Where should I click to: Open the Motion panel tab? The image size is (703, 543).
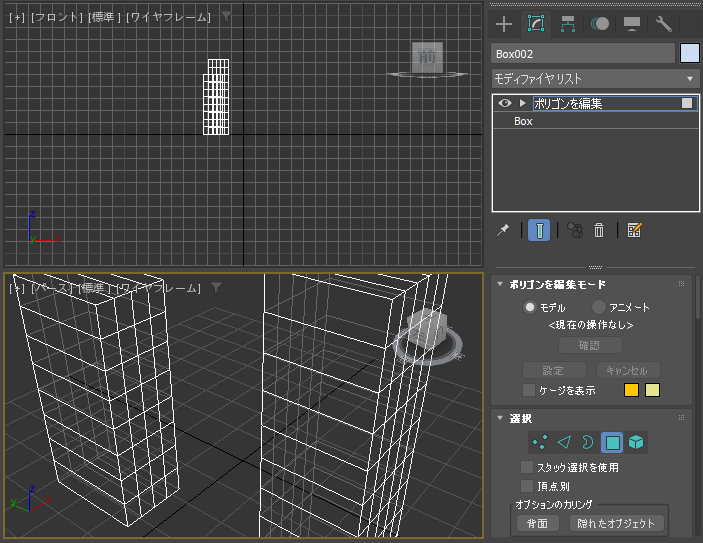[x=599, y=24]
